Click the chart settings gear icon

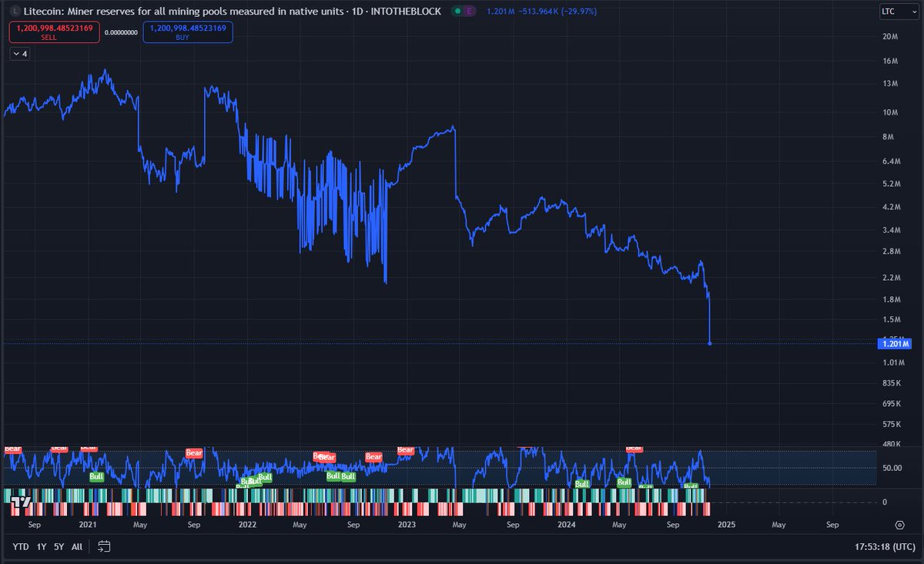coord(899,523)
